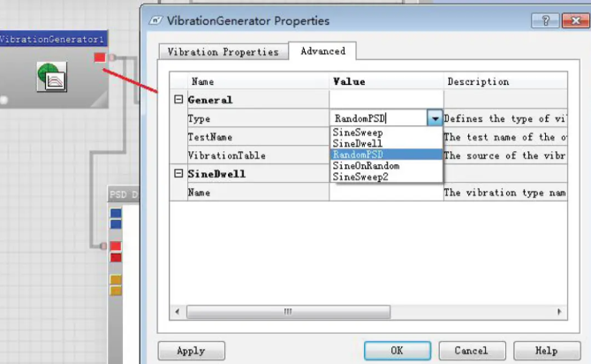Click the Cancel button

[x=471, y=351]
